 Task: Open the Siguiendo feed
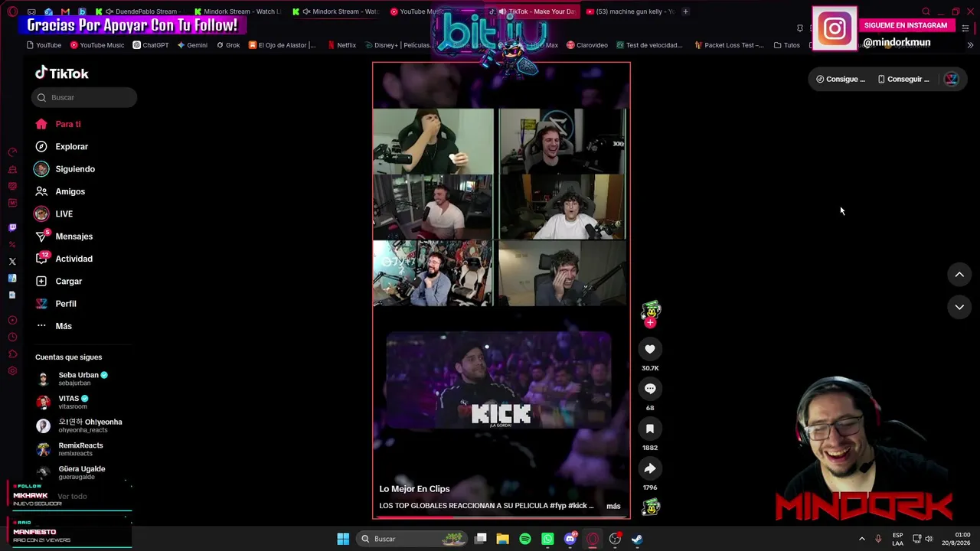65,169
